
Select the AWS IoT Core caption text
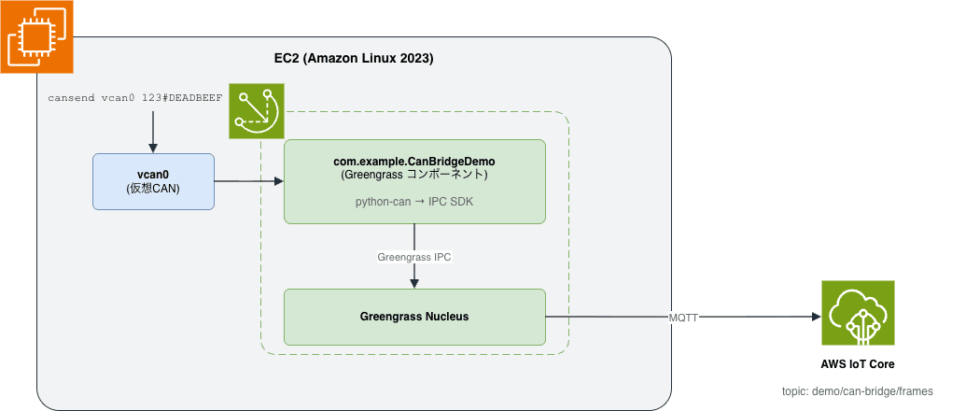coord(858,364)
